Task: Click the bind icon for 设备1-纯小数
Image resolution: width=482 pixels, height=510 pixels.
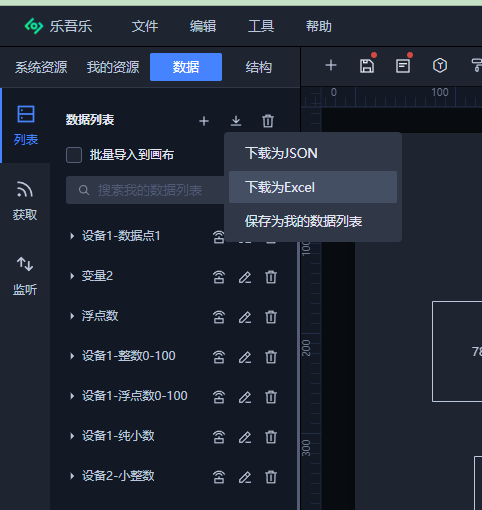Action: coord(219,437)
